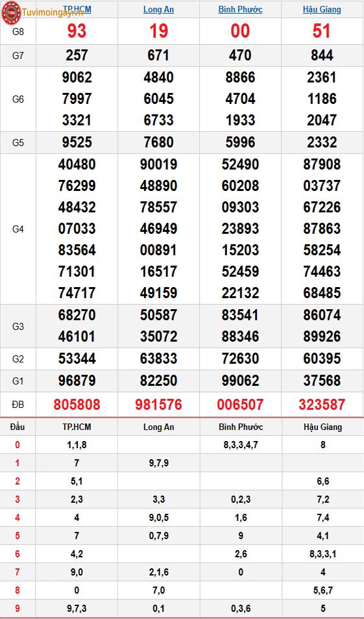Viewport: 364px width, 619px height.
Task: Select G6 number 9062
Action: click(x=77, y=77)
